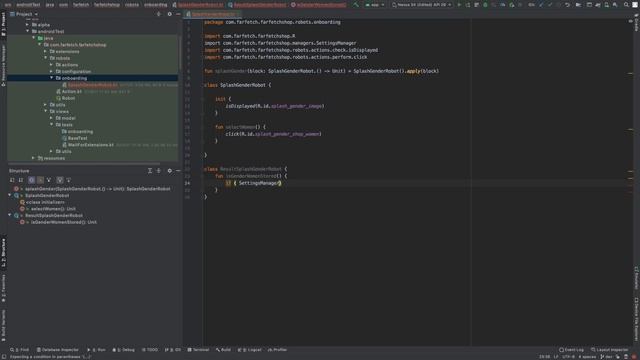
Task: Select Robot file in project tree
Action: pyautogui.click(x=68, y=98)
